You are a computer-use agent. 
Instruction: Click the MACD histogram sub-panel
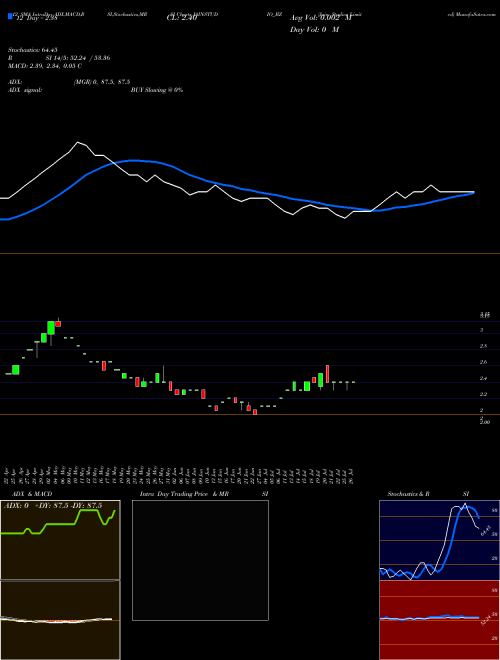60,620
